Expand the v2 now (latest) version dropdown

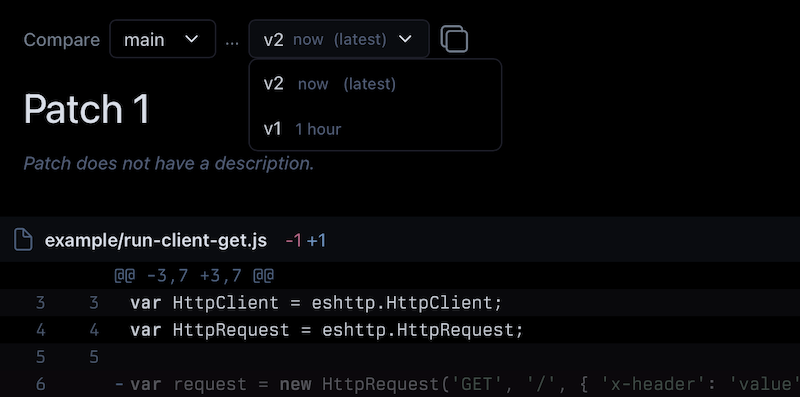(x=339, y=39)
